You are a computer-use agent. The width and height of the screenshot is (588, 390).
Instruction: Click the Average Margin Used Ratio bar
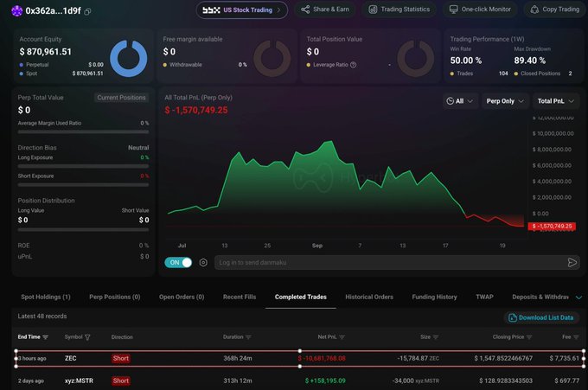tap(83, 132)
